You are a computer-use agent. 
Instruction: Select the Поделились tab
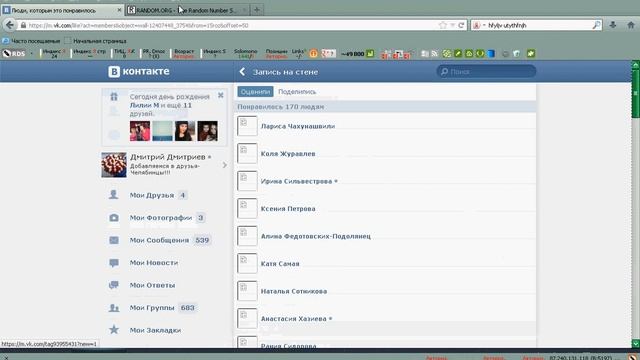point(297,92)
